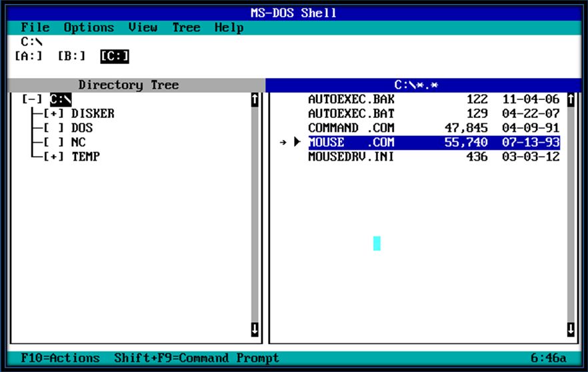588x372 pixels.
Task: Select file MOUSEDRV.INI
Action: pyautogui.click(x=351, y=157)
